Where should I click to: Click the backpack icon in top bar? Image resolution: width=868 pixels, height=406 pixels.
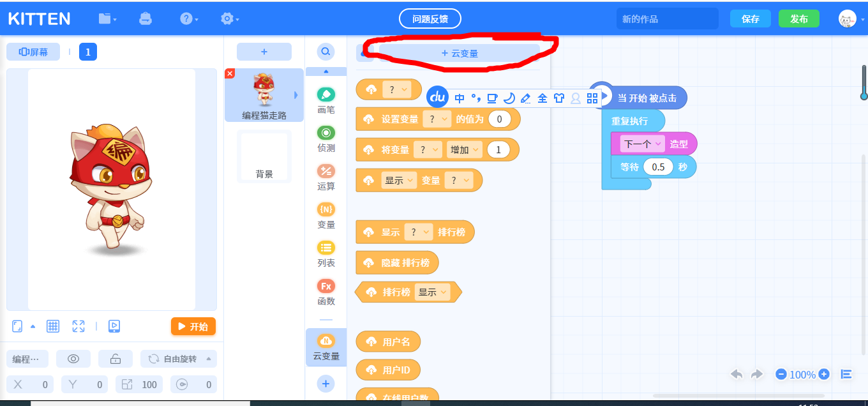tap(146, 19)
